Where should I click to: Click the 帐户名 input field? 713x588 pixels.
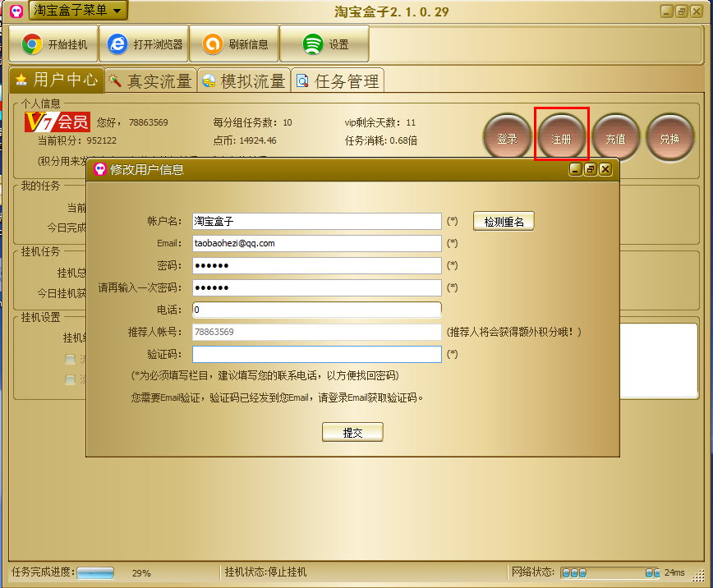(316, 221)
